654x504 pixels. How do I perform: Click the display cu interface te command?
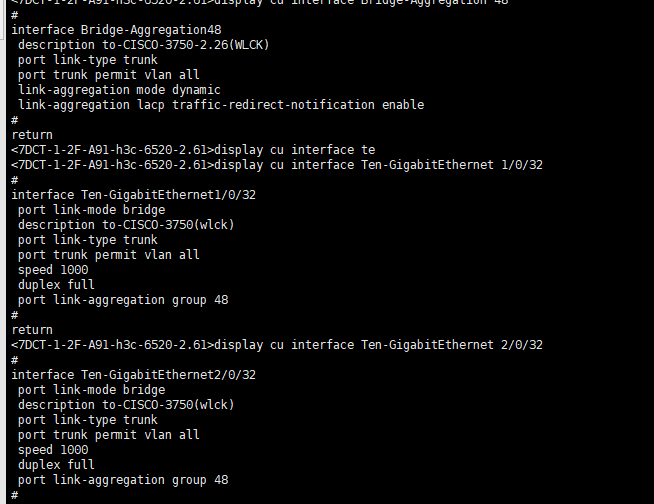click(x=296, y=150)
